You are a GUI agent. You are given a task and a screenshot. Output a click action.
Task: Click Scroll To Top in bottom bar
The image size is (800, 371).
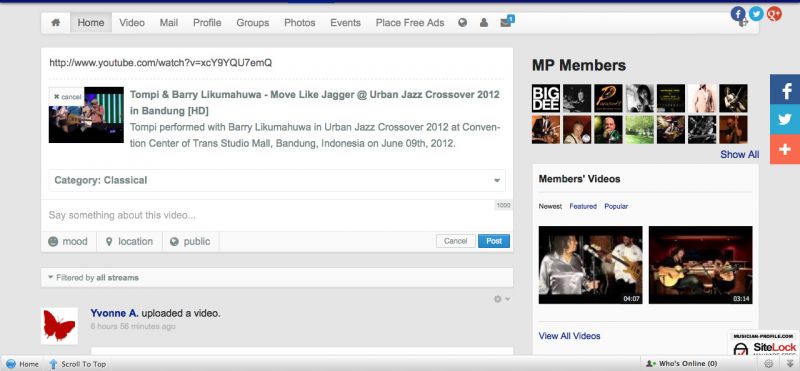(78, 364)
